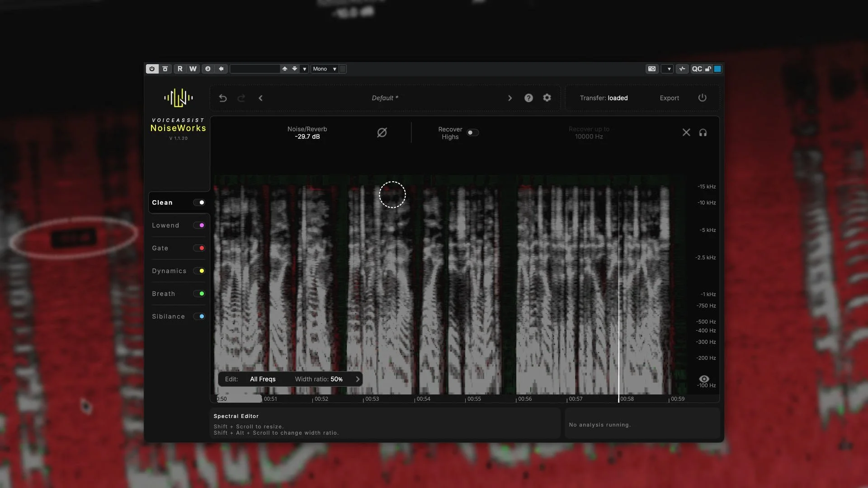Click the headphones listen icon
Screen dimensions: 868x488
point(703,132)
